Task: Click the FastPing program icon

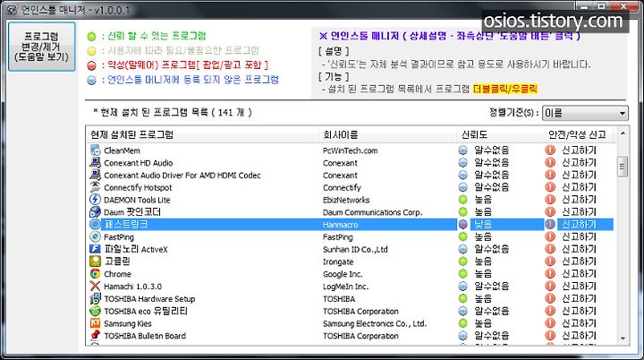Action: pyautogui.click(x=96, y=236)
